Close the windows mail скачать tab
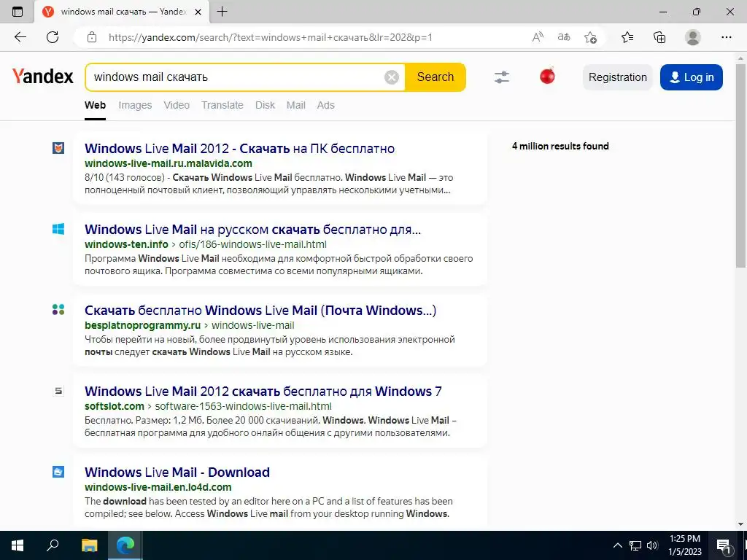Image resolution: width=747 pixels, height=560 pixels. pos(198,12)
